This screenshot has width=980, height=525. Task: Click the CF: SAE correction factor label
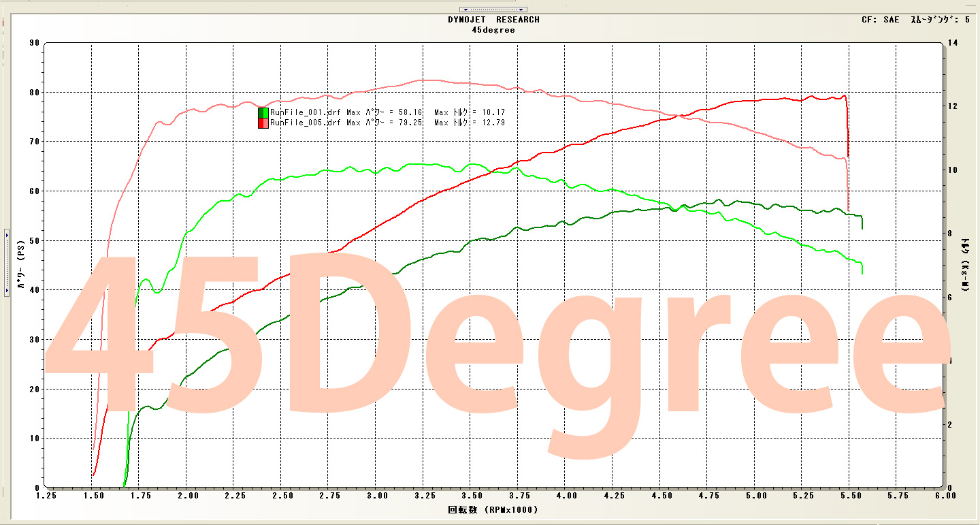(x=880, y=20)
